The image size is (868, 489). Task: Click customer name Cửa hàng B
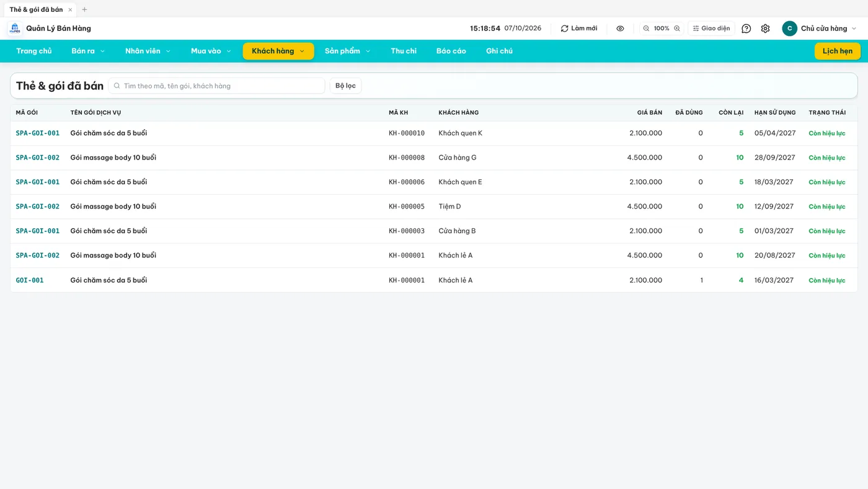457,231
